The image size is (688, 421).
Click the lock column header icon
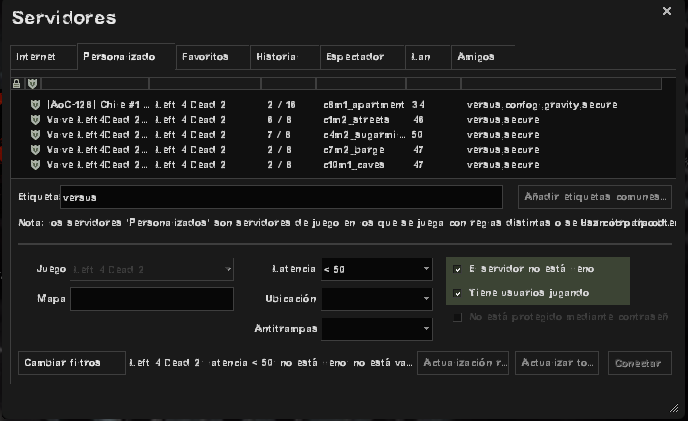coord(17,83)
